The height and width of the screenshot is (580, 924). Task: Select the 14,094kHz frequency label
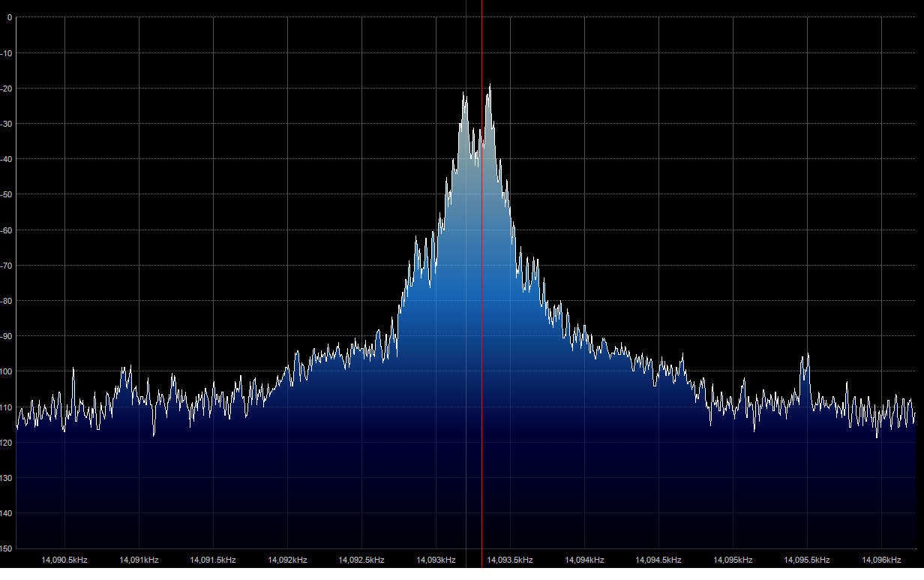584,560
